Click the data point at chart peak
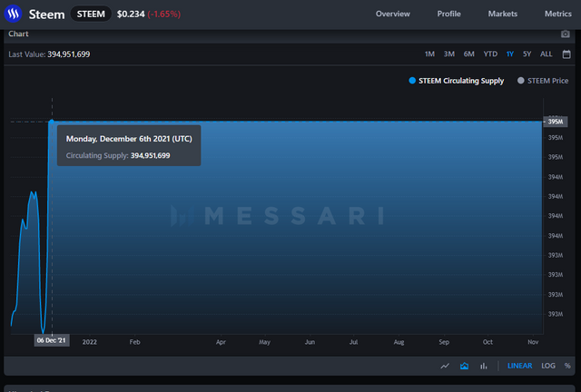The width and height of the screenshot is (581, 392). tap(52, 122)
